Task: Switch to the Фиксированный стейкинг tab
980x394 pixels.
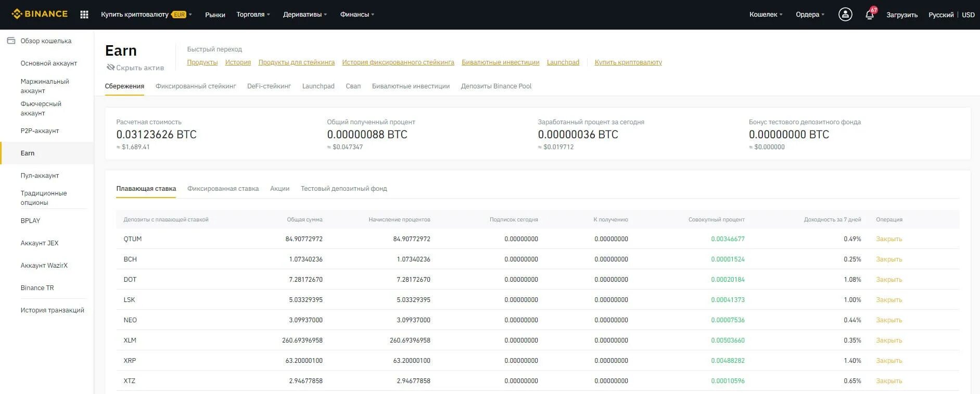Action: pos(196,86)
